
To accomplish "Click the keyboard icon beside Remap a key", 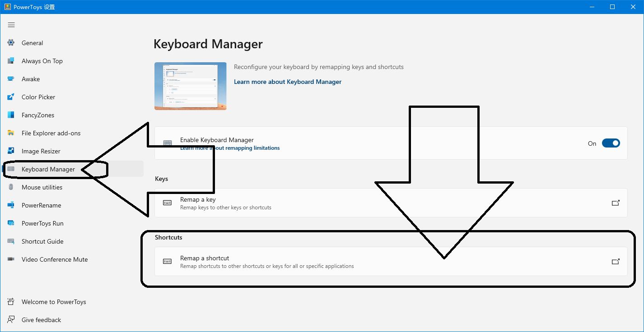I will pyautogui.click(x=168, y=203).
